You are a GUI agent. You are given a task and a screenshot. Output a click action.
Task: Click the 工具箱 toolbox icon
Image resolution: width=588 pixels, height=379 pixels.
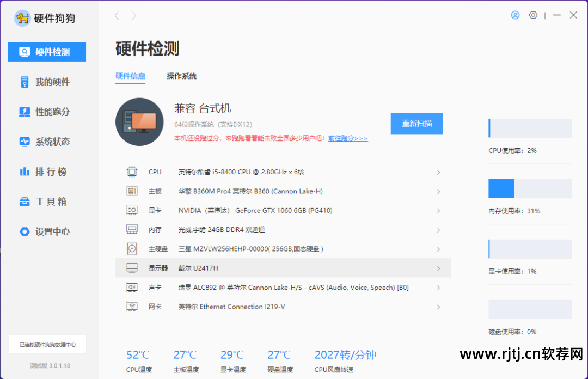[24, 201]
